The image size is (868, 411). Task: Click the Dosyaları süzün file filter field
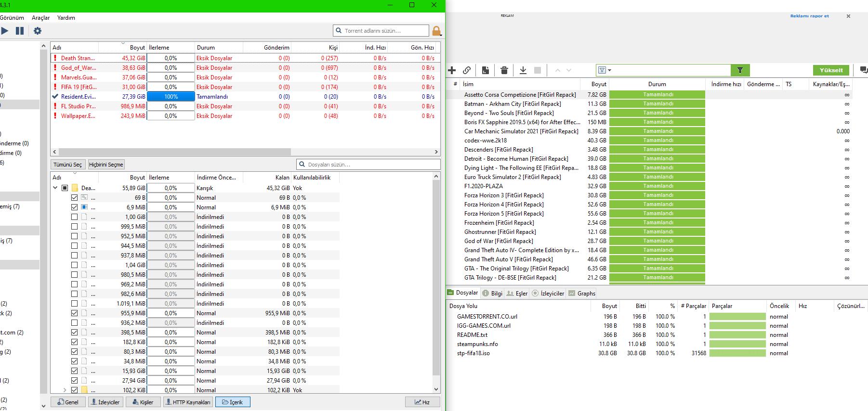368,165
